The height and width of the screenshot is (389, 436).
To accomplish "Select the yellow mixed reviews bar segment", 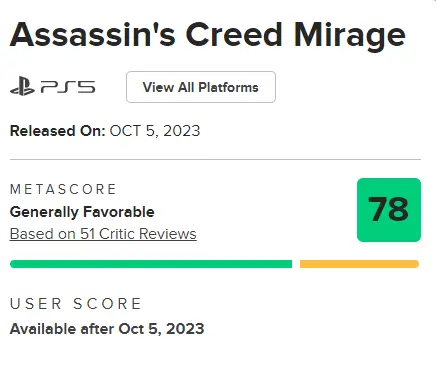I will (359, 264).
